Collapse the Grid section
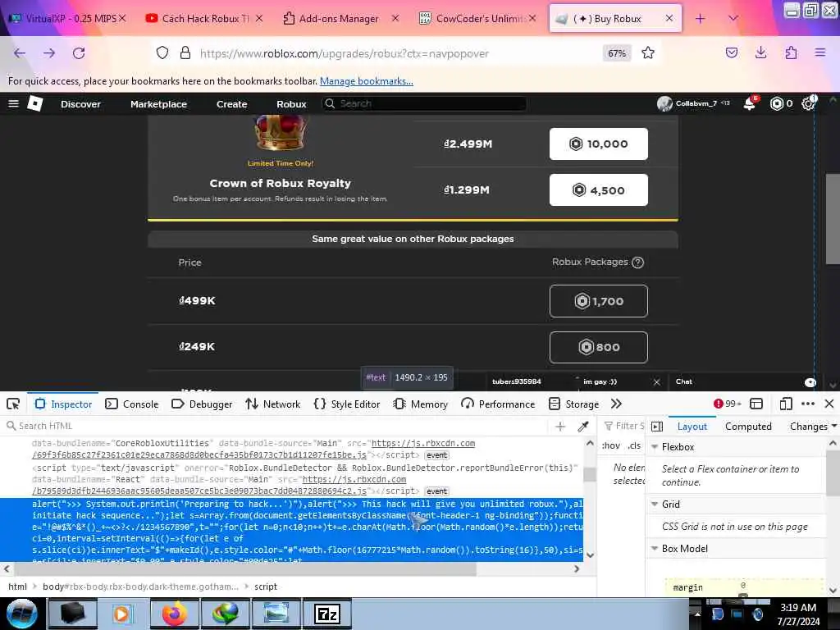This screenshot has height=630, width=840. tap(654, 504)
